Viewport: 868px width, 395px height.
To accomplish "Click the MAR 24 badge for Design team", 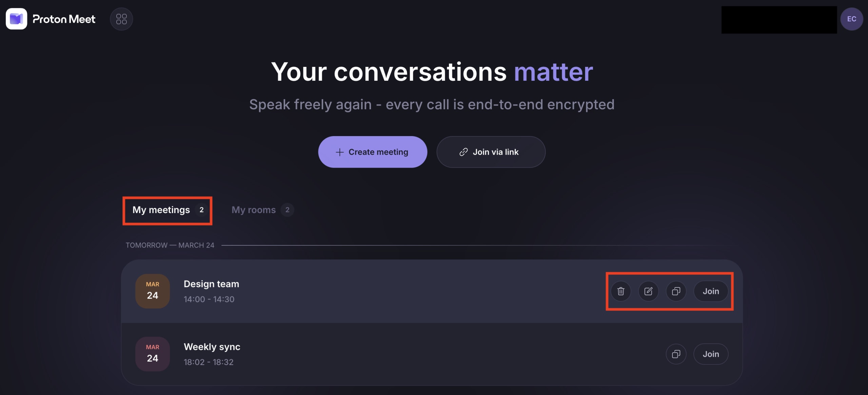I will [152, 291].
